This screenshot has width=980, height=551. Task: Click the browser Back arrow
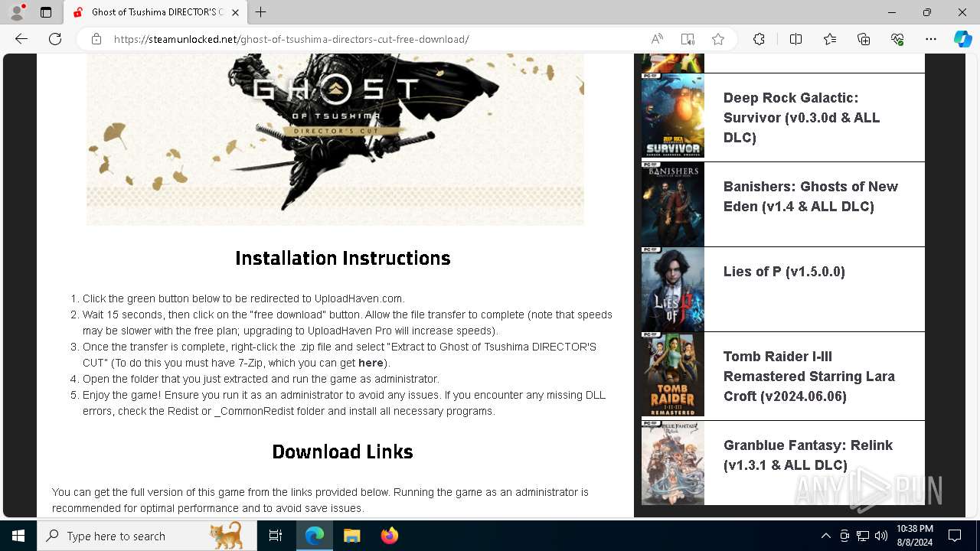point(21,39)
